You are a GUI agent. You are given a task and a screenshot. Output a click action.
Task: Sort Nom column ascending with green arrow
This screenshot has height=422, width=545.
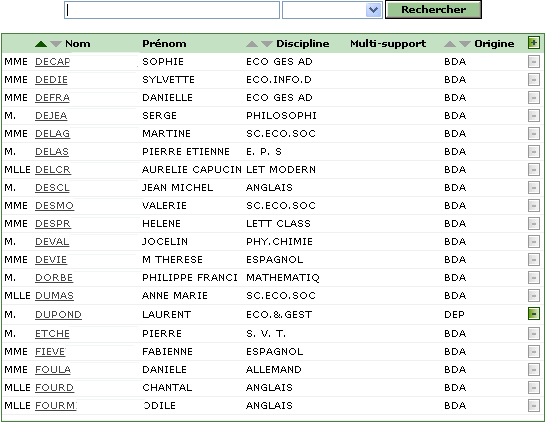41,44
